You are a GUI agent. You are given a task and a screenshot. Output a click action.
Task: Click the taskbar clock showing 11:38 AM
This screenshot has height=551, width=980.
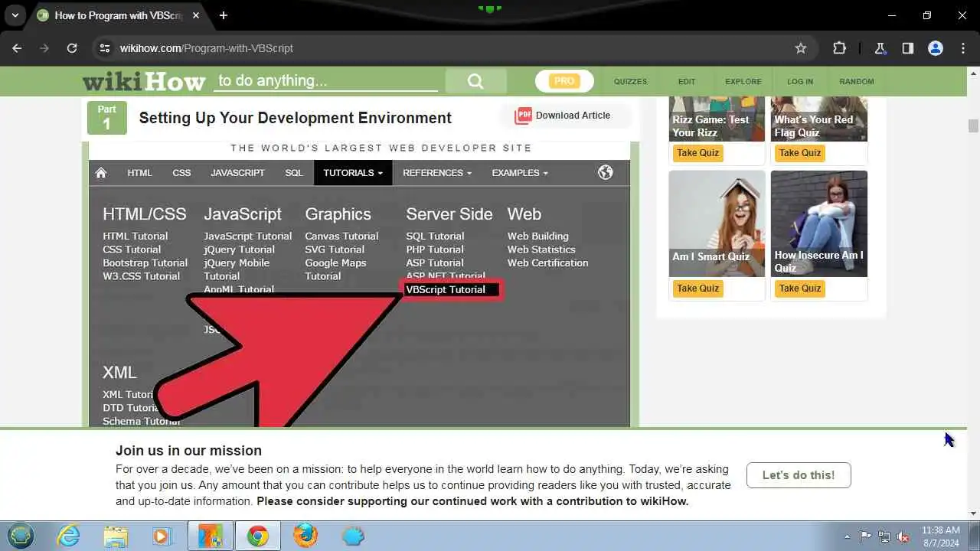(941, 536)
